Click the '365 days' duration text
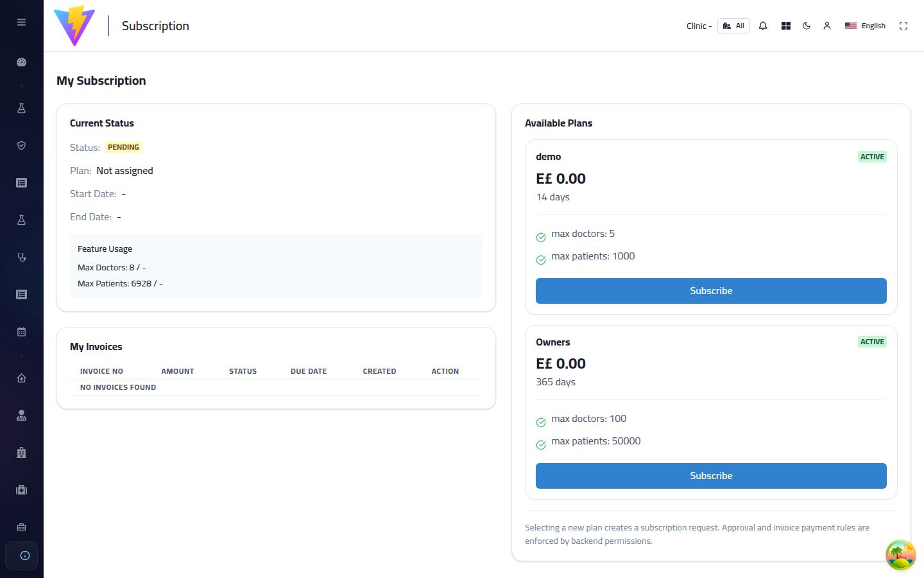The image size is (924, 578). 556,382
